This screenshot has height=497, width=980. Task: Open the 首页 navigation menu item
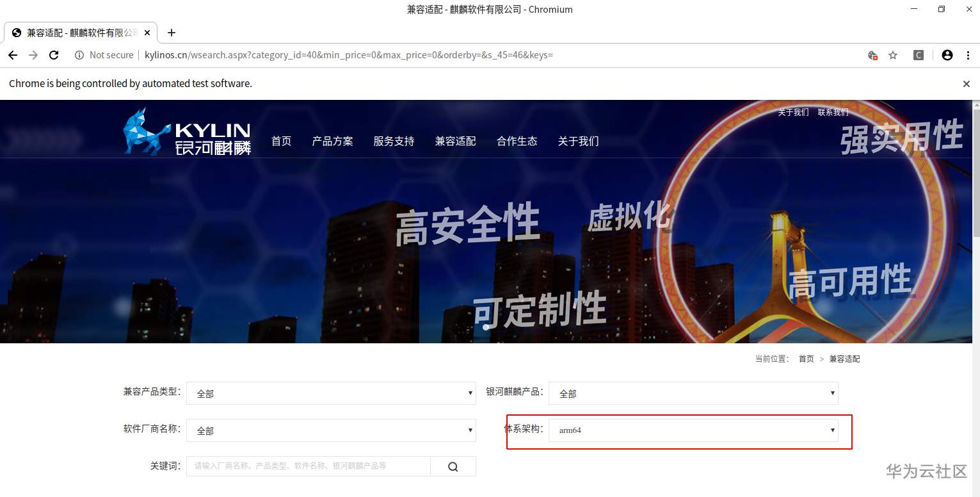(281, 141)
